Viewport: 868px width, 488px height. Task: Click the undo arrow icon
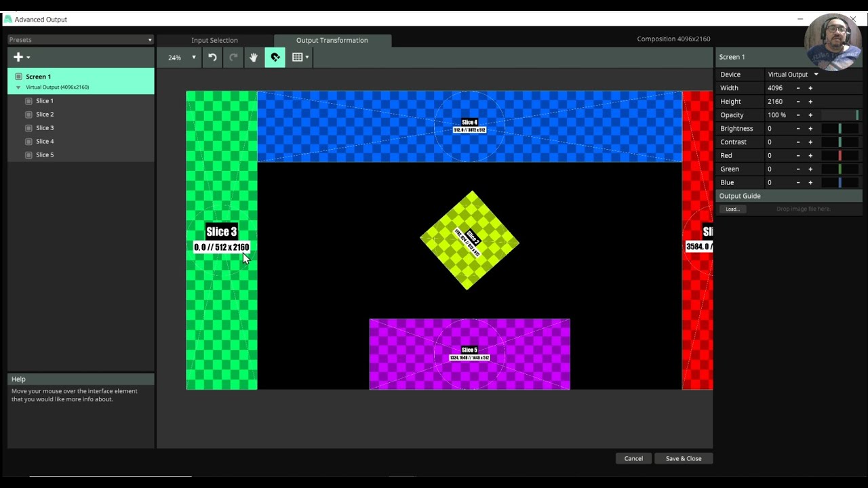tap(212, 58)
